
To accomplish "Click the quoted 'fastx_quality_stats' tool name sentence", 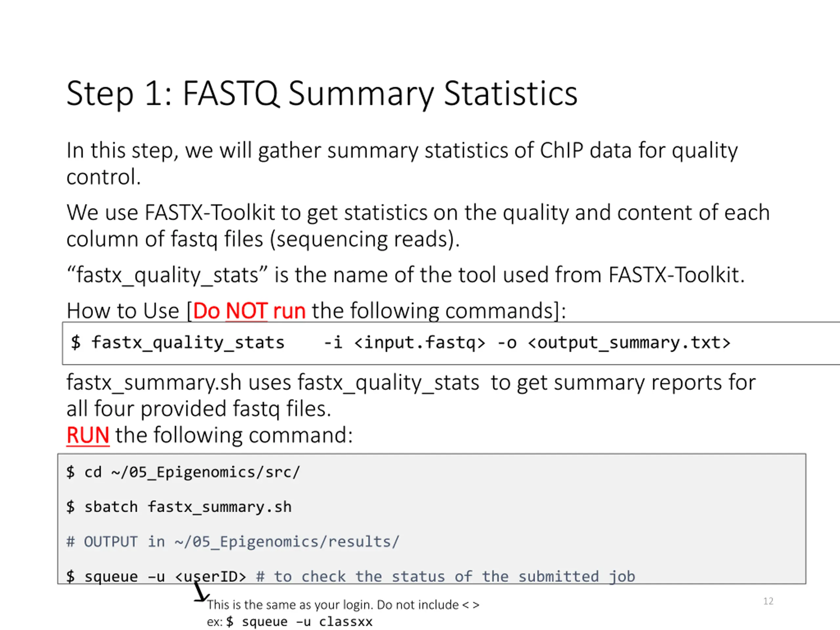I will 405,275.
